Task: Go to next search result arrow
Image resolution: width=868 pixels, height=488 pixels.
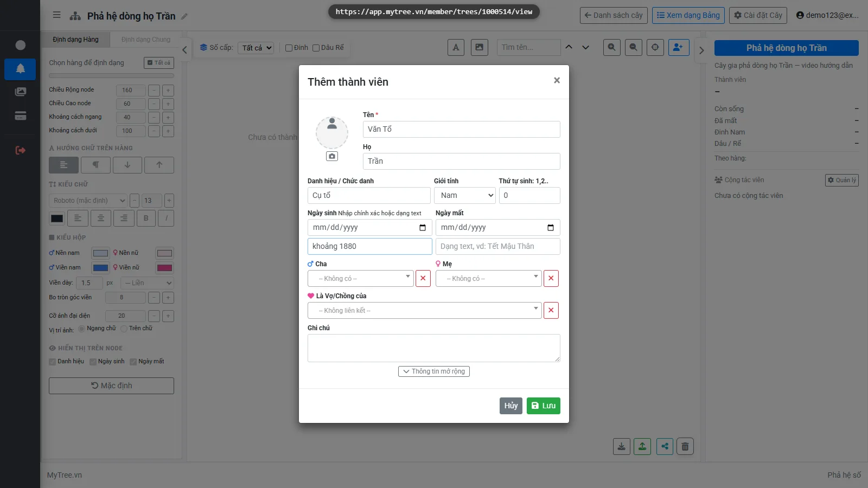Action: [586, 47]
